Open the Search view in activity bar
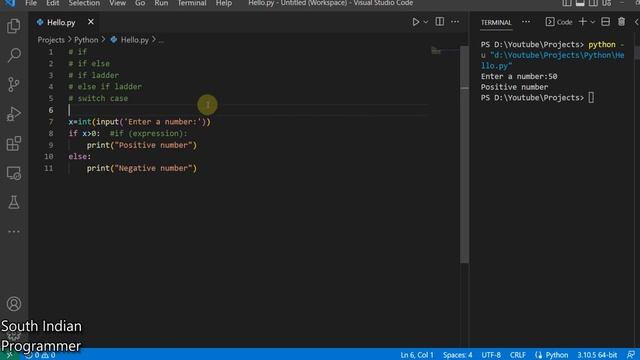 (x=13, y=55)
